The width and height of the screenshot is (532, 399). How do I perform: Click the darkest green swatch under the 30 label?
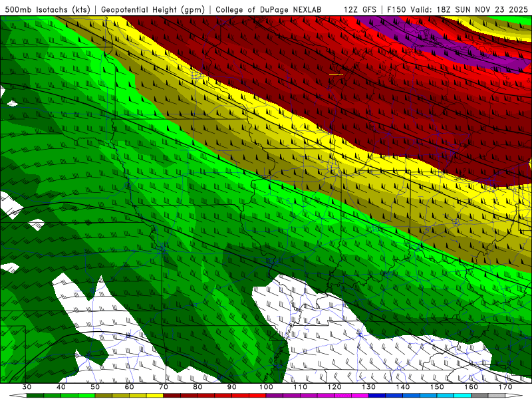click(x=35, y=396)
